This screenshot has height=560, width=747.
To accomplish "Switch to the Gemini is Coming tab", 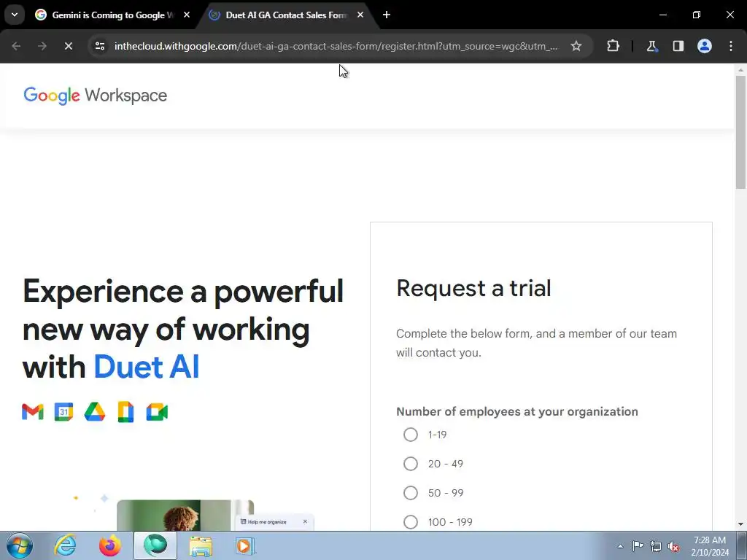I will (x=113, y=15).
